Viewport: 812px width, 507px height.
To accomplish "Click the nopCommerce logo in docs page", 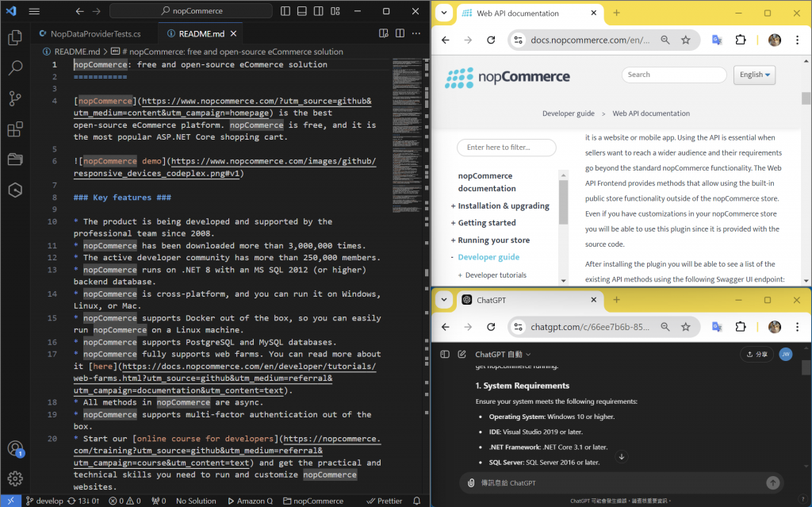I will (507, 77).
